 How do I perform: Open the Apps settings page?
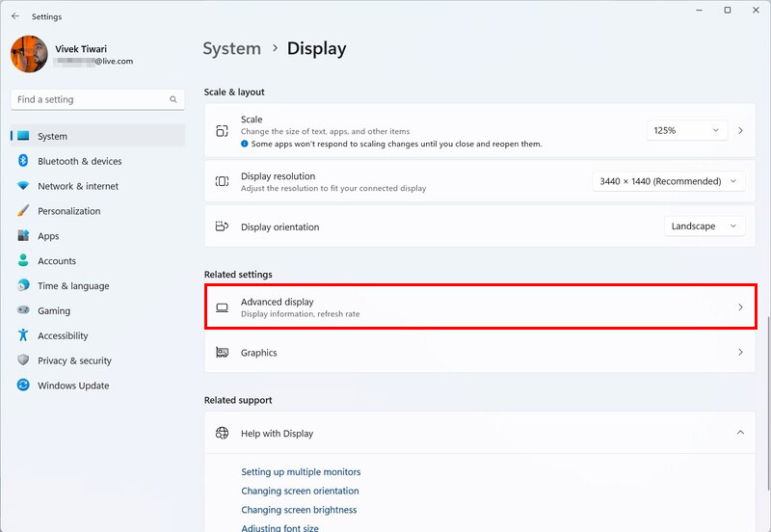[98, 235]
